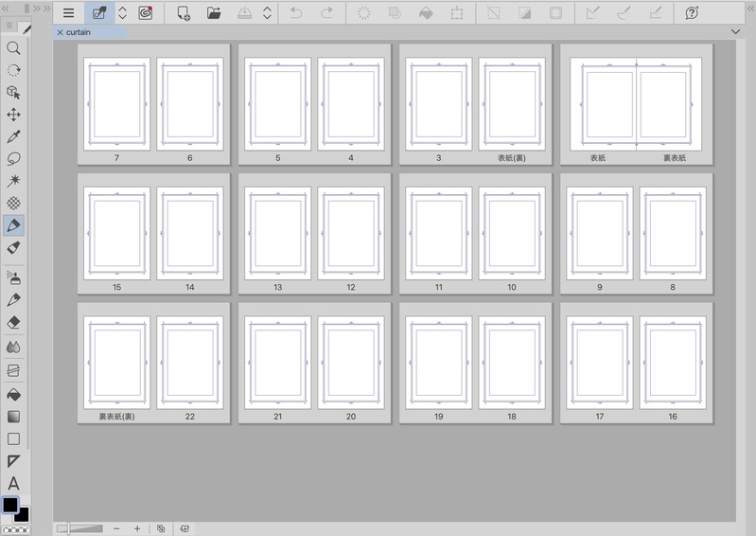Toggle Snap to Ruler icon
Viewport: 756px width, 536px height.
592,13
